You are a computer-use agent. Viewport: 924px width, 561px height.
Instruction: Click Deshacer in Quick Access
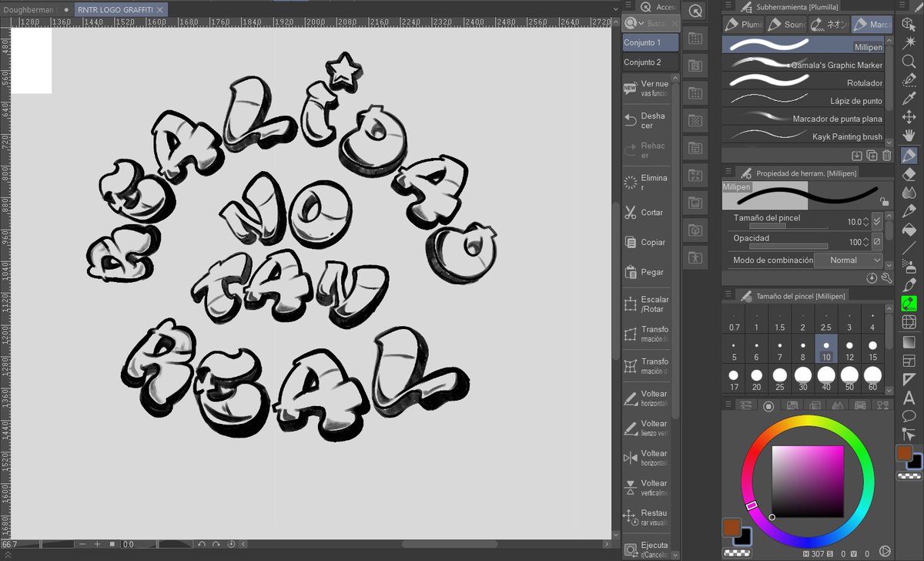647,121
